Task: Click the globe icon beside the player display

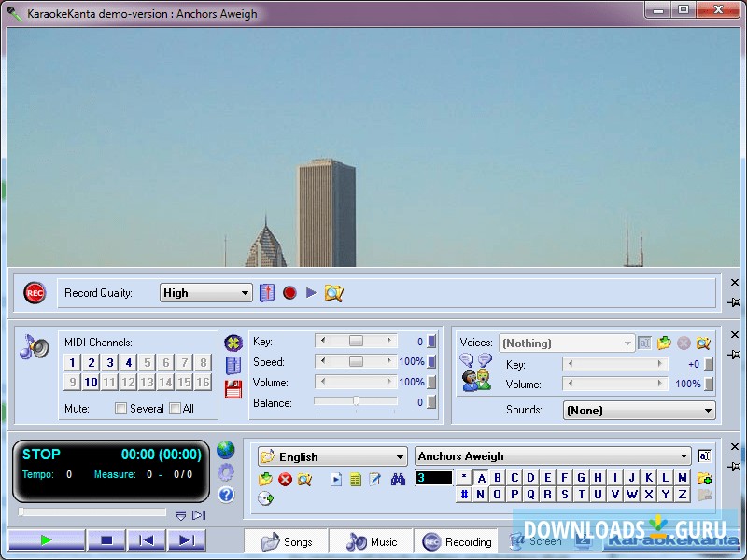Action: coord(225,451)
